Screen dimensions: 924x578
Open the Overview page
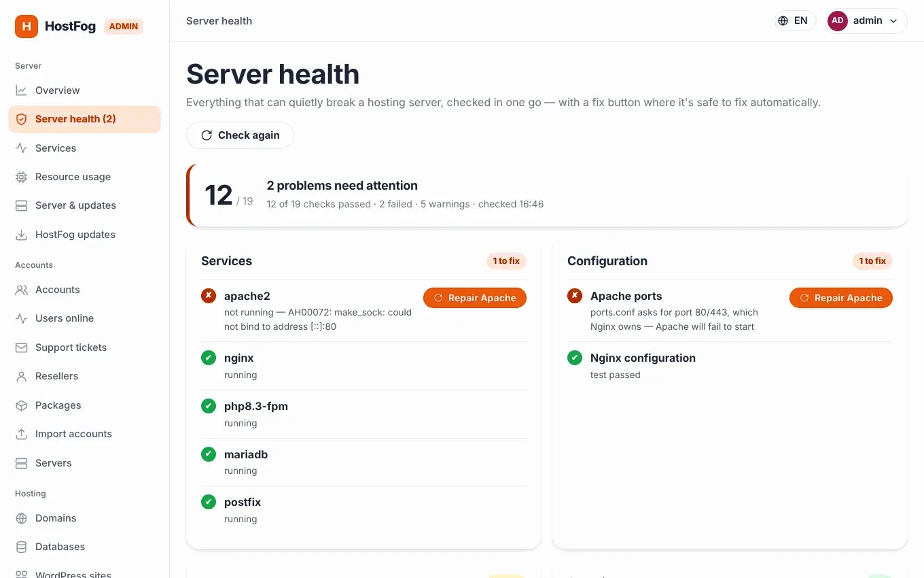84,90
